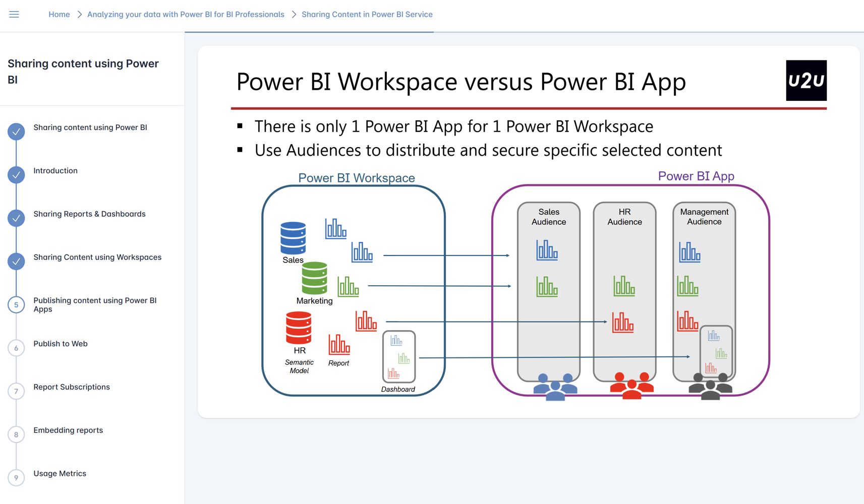This screenshot has width=864, height=504.
Task: Click the blue chart in Sales Audience
Action: point(547,250)
